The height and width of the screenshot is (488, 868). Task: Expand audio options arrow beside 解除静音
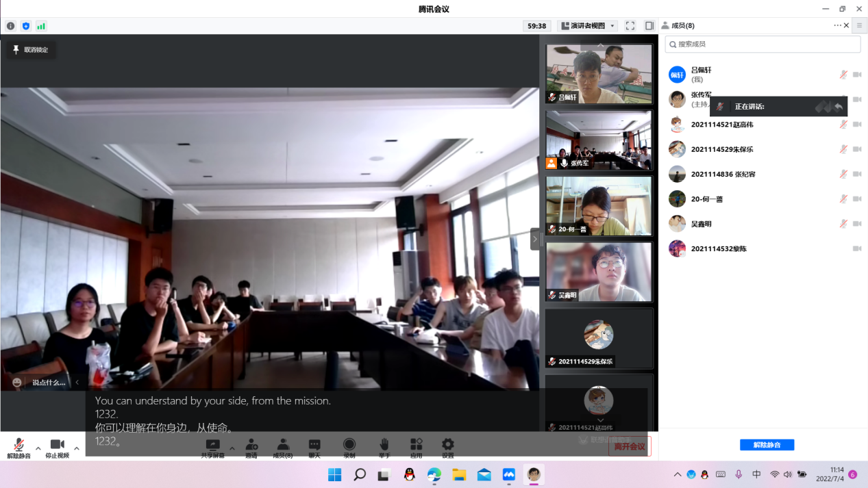coord(38,449)
